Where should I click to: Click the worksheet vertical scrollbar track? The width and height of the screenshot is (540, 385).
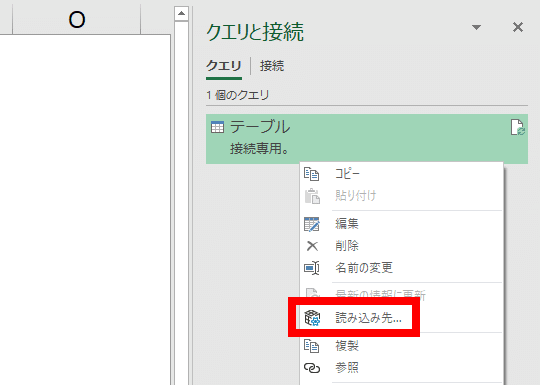point(181,203)
